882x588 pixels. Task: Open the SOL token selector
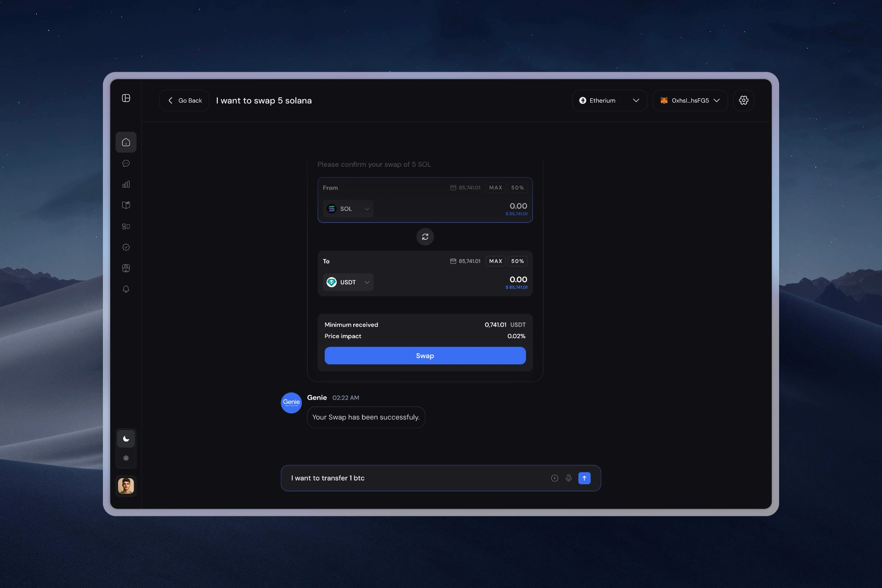(348, 209)
